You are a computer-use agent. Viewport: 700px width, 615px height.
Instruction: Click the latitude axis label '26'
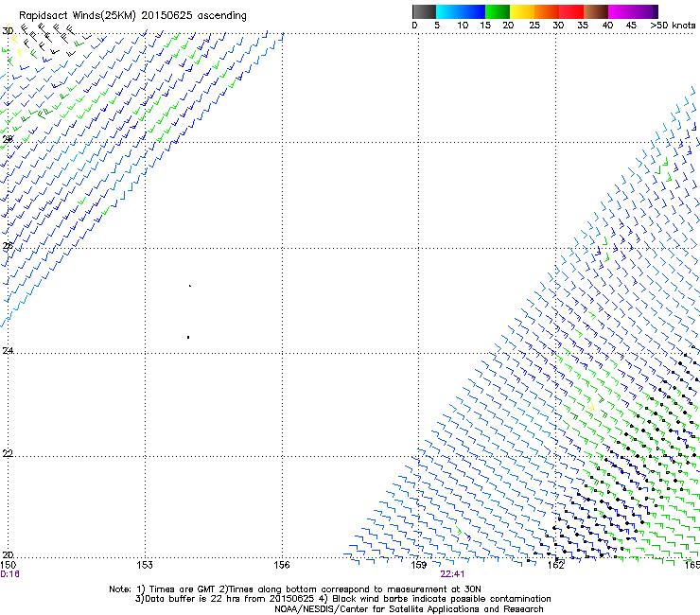(x=8, y=246)
